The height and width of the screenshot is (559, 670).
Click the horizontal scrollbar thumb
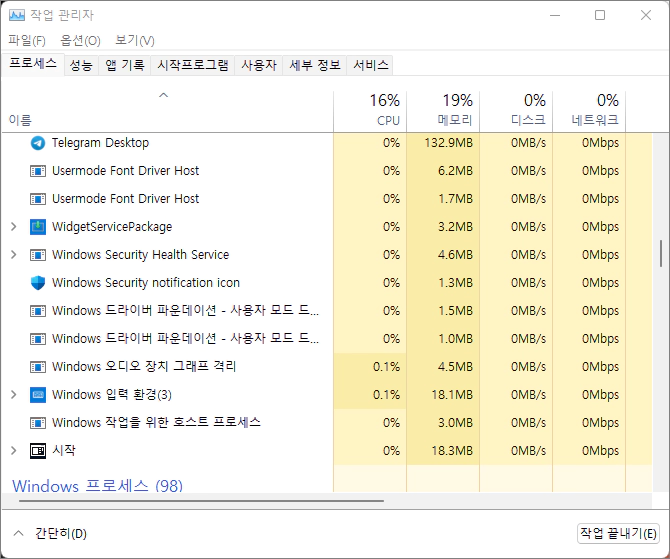[201, 500]
